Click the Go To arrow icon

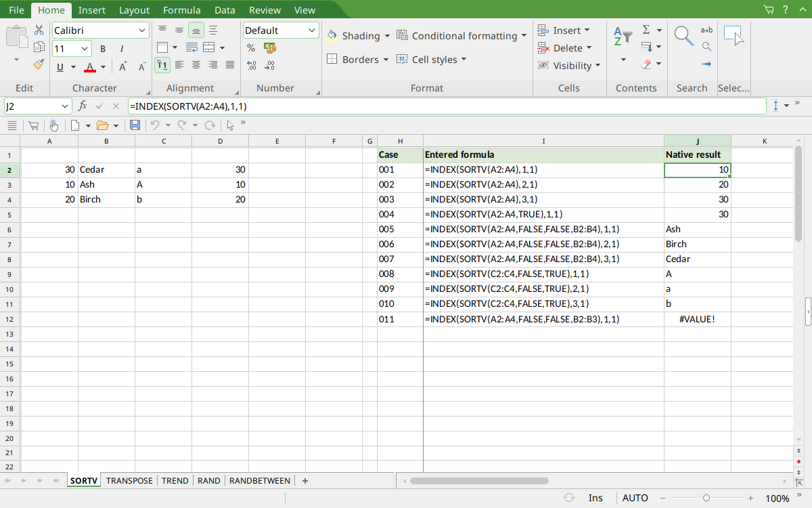pyautogui.click(x=706, y=64)
